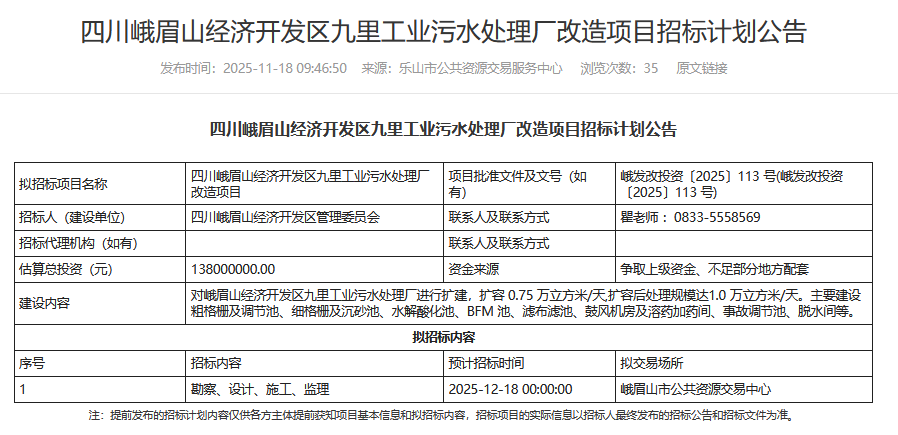This screenshot has height=435, width=898.
Task: Click the 预计招标时间 column header
Action: (486, 363)
